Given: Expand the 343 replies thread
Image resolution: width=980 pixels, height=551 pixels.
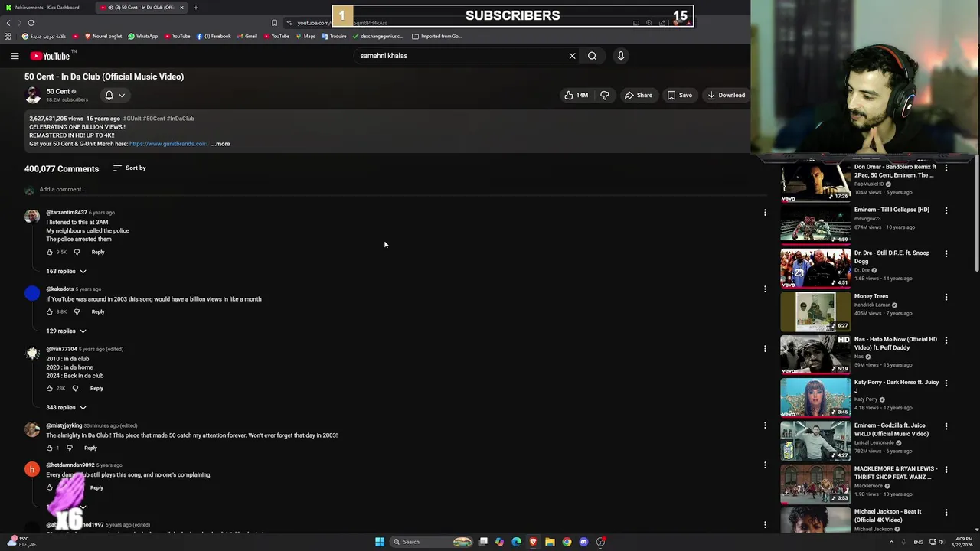Looking at the screenshot, I should point(66,408).
